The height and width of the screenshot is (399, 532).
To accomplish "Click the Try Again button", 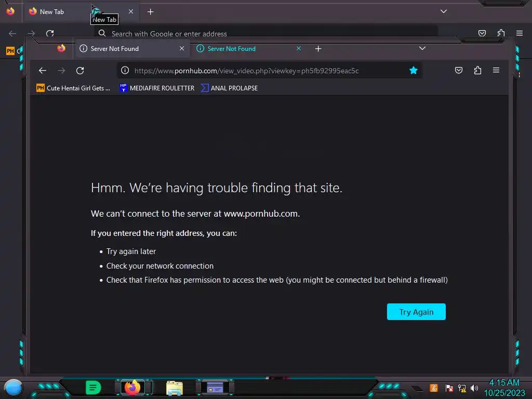I will pyautogui.click(x=416, y=312).
